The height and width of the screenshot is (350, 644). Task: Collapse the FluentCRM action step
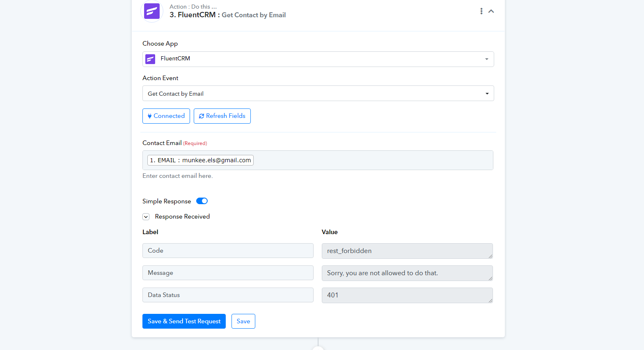(491, 11)
